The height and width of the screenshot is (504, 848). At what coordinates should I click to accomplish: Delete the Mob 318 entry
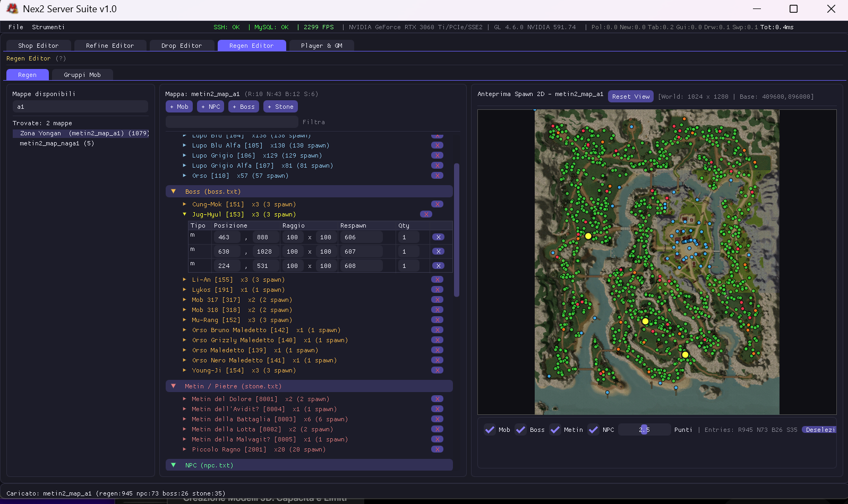(x=437, y=310)
